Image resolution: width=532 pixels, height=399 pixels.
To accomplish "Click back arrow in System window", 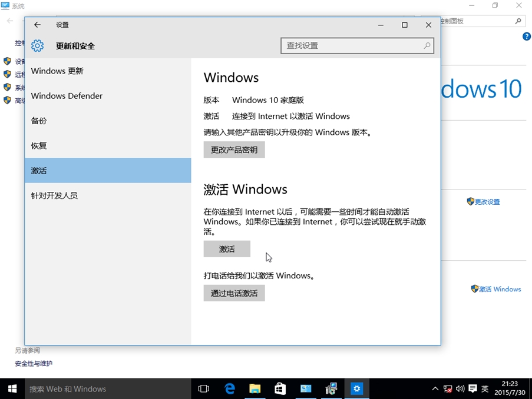I will (10, 21).
